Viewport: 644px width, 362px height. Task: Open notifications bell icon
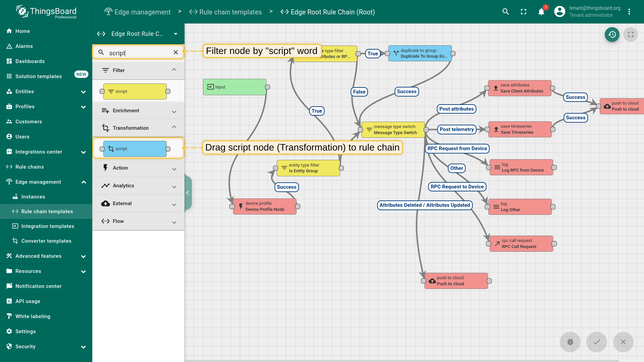coord(541,12)
